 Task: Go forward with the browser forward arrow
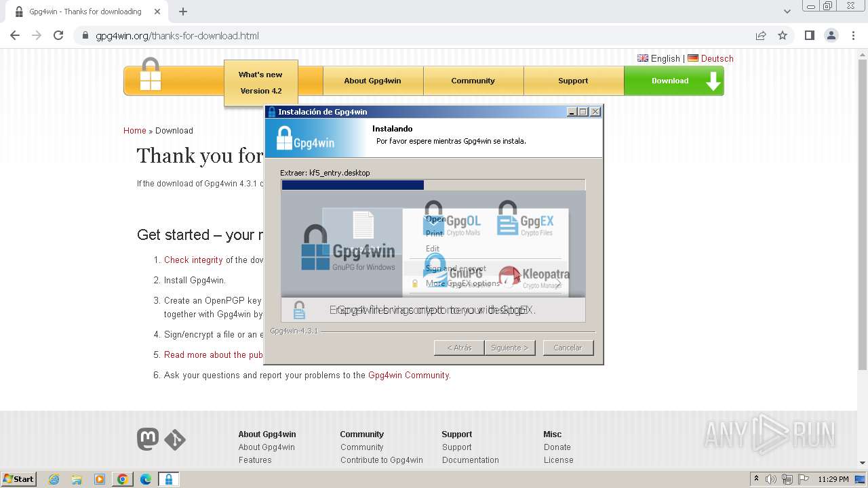37,35
